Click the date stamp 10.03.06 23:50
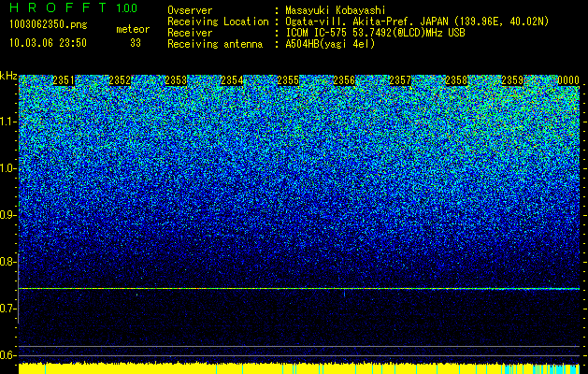 [48, 43]
